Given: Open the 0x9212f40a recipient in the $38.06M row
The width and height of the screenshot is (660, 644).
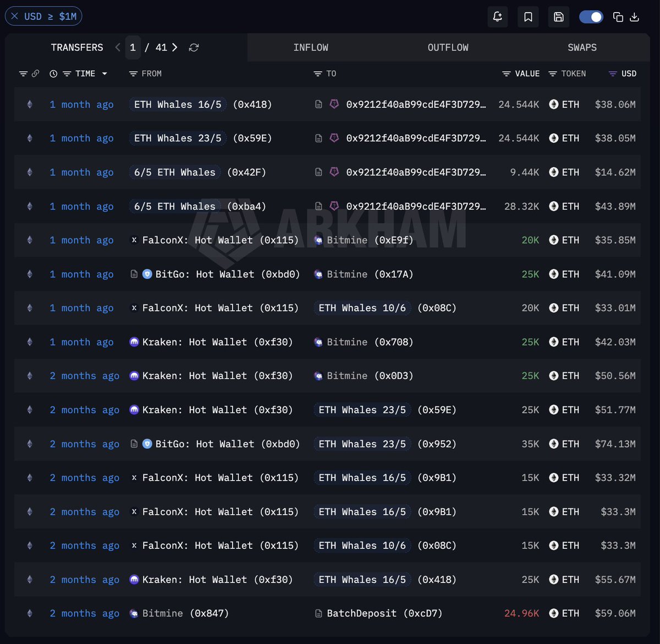Looking at the screenshot, I should tap(416, 104).
